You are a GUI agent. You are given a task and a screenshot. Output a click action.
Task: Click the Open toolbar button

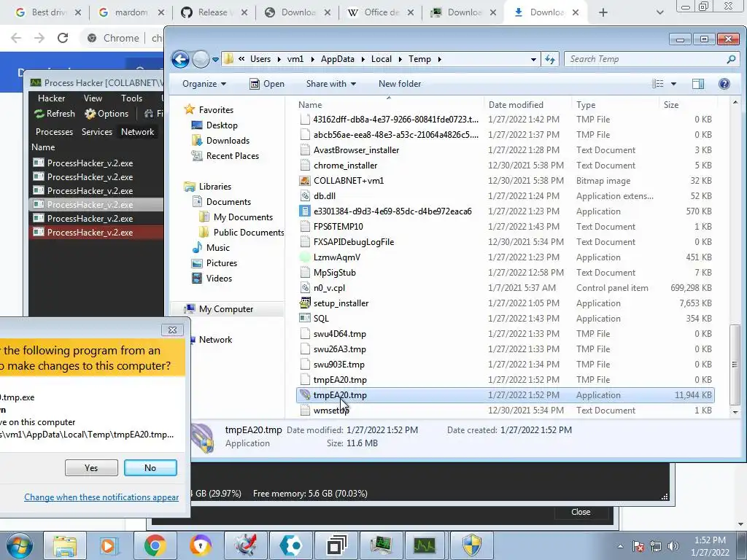(x=267, y=84)
